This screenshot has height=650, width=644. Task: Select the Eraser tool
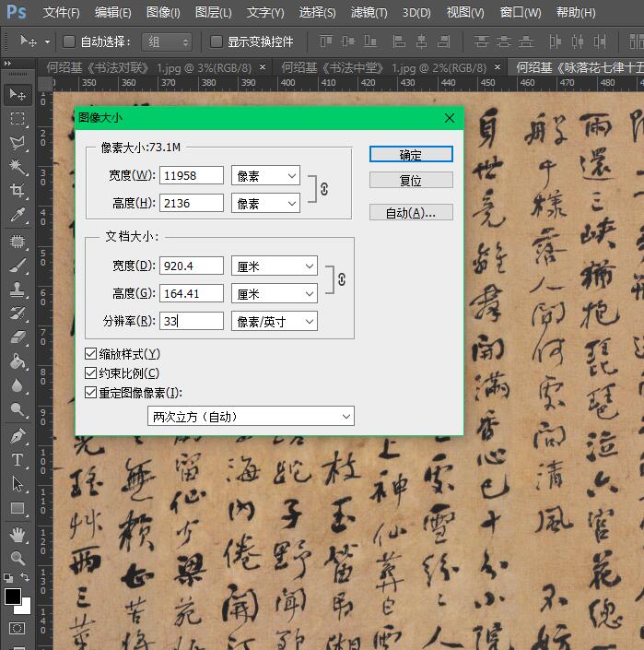click(18, 337)
